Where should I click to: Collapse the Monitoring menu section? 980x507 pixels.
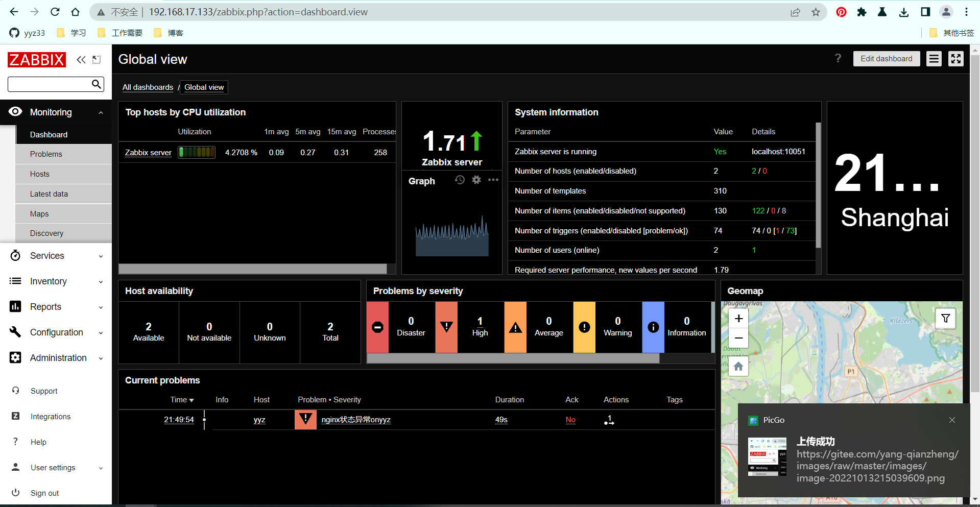pos(101,113)
